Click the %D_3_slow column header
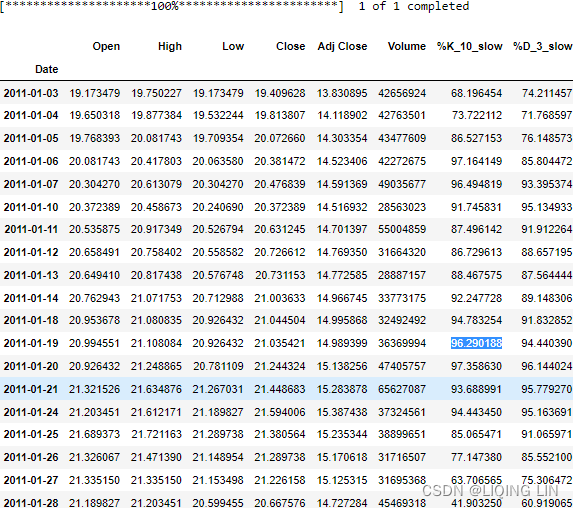This screenshot has width=573, height=508. pos(543,46)
